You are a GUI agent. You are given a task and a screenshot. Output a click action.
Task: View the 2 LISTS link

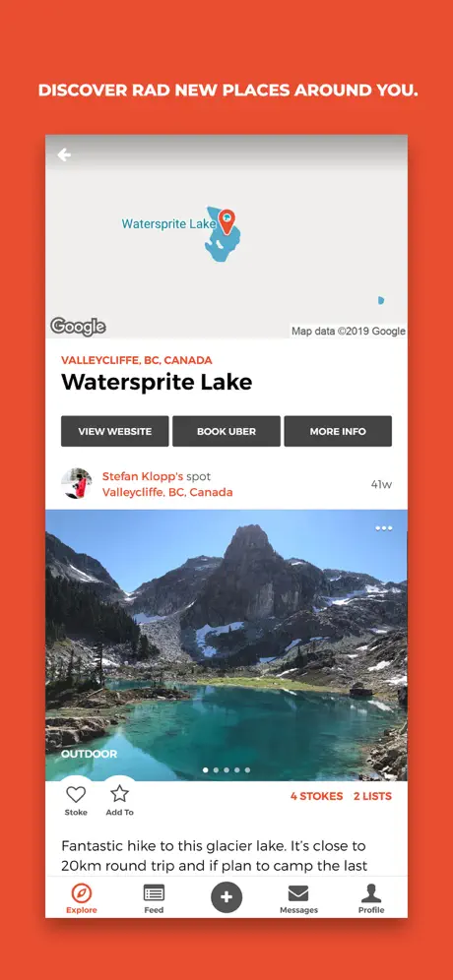click(x=373, y=796)
